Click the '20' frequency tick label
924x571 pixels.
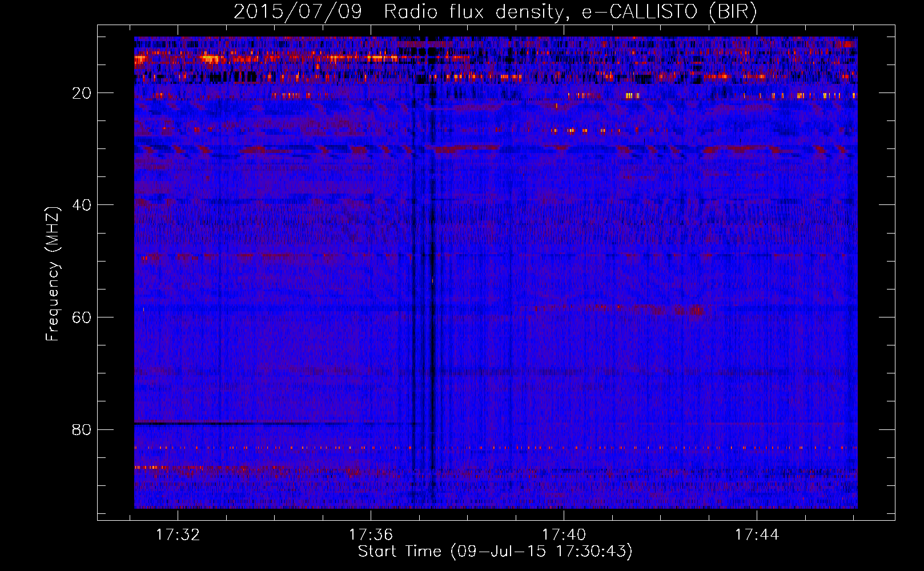pyautogui.click(x=82, y=93)
